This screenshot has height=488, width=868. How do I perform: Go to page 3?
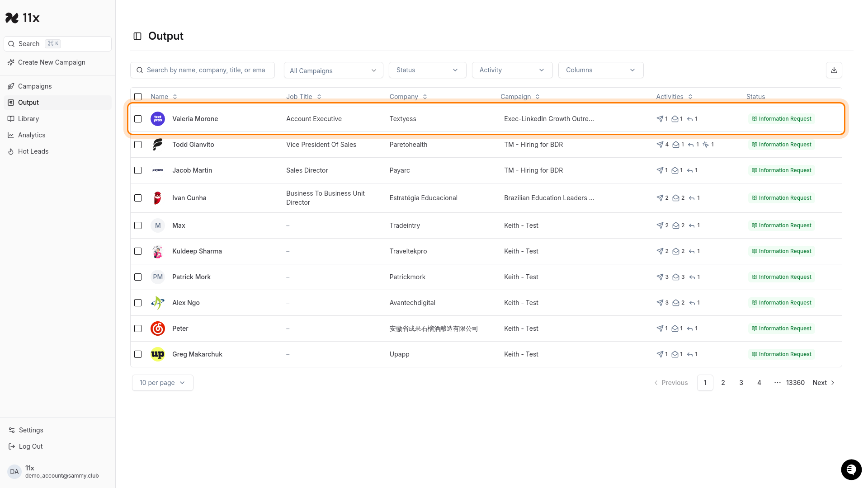point(741,383)
